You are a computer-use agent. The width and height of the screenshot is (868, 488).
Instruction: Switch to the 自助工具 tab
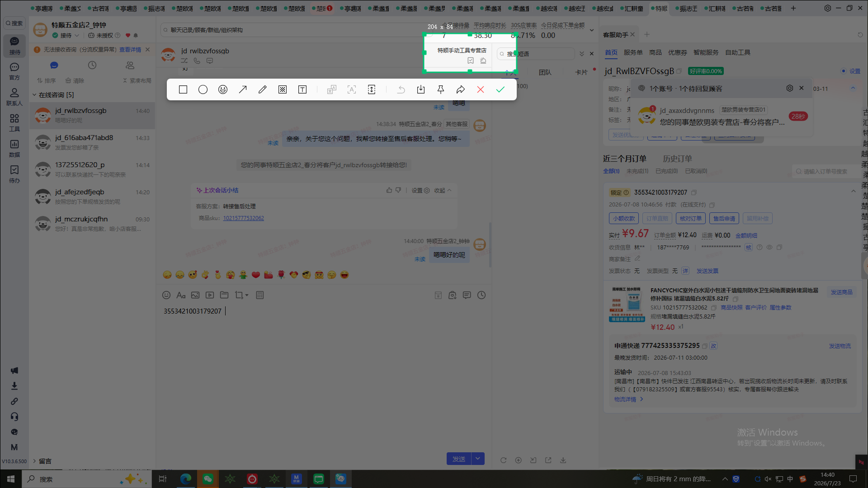738,52
